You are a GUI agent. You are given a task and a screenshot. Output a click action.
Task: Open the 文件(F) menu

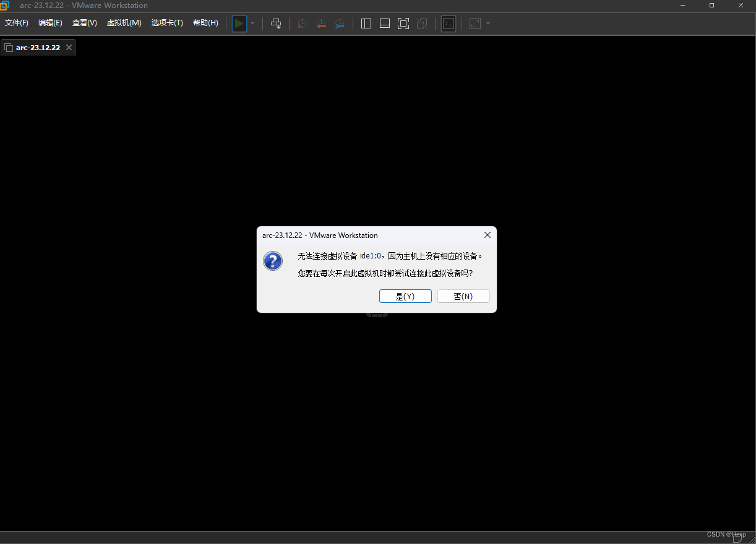[x=17, y=23]
